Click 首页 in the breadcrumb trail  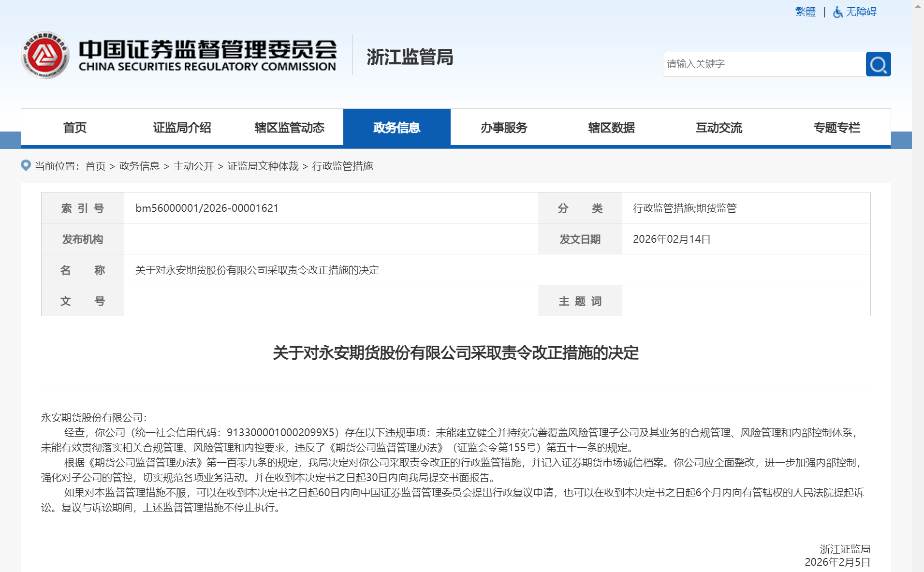[x=95, y=166]
